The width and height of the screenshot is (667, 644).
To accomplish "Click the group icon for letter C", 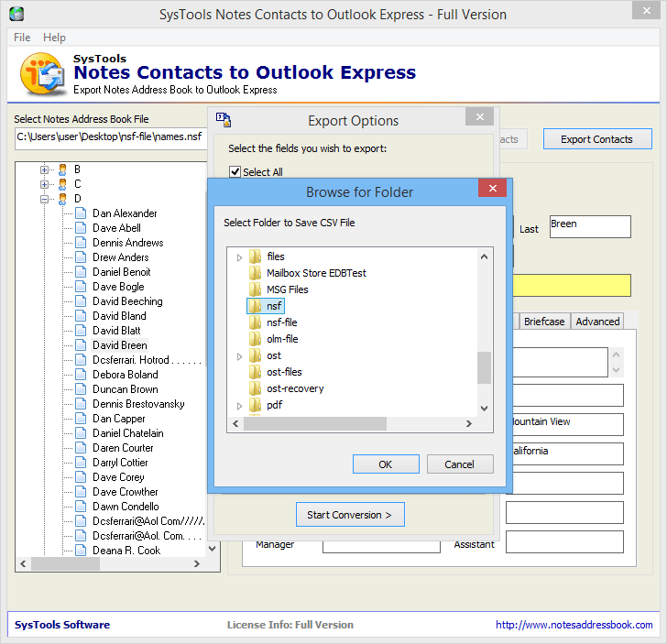I will [x=62, y=184].
